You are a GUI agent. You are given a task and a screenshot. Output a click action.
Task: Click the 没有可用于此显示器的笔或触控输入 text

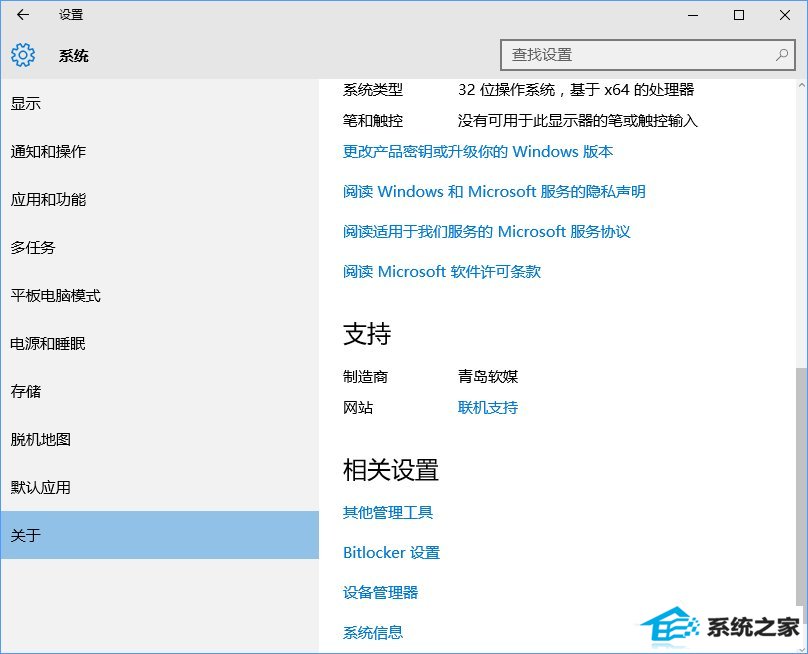(x=578, y=121)
